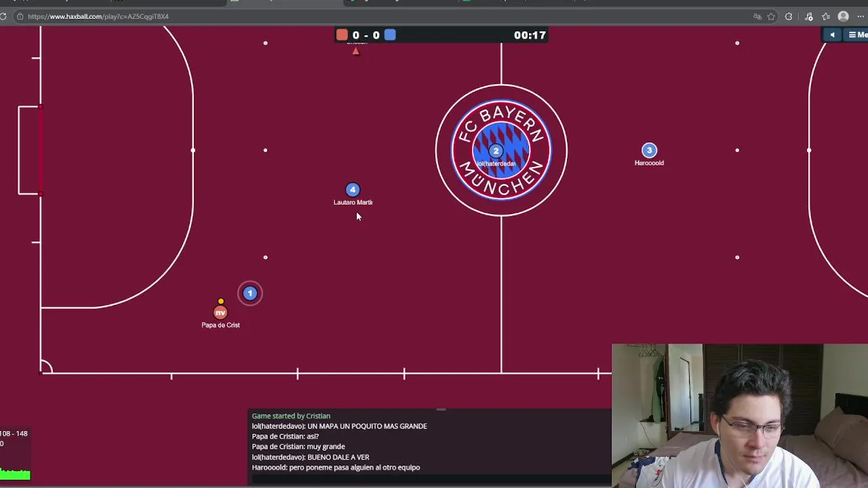
Task: Click the 'Haroooold' player name label
Action: tap(649, 163)
